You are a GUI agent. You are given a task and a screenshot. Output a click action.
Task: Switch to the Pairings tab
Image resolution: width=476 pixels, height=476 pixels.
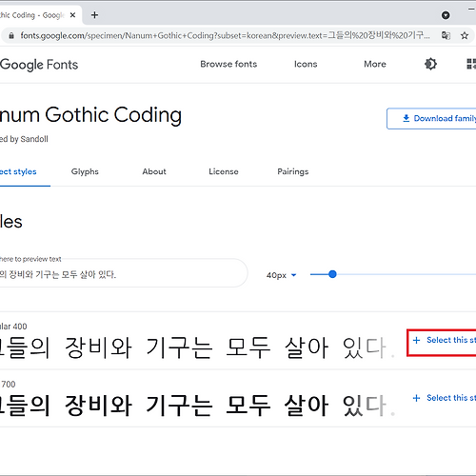coord(293,171)
